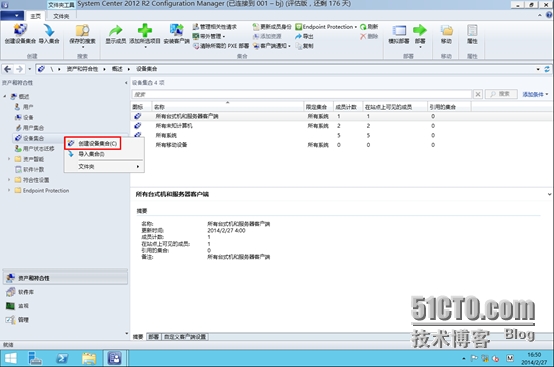Collapse the 概述 tree node

[x=5, y=96]
